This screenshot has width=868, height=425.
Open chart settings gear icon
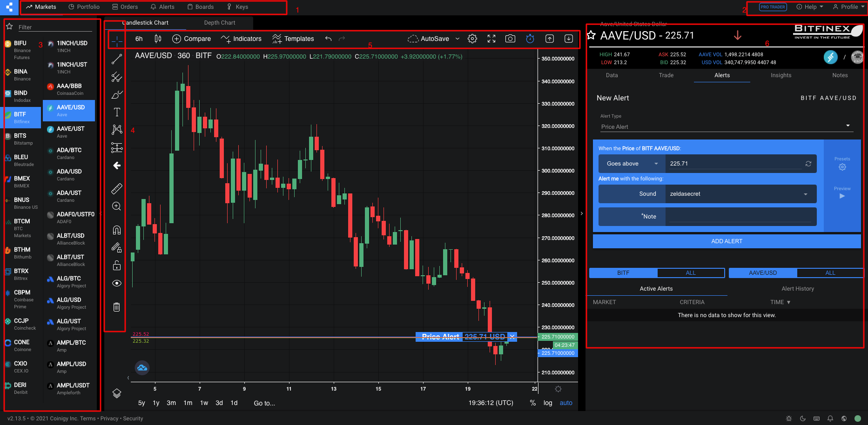coord(472,39)
